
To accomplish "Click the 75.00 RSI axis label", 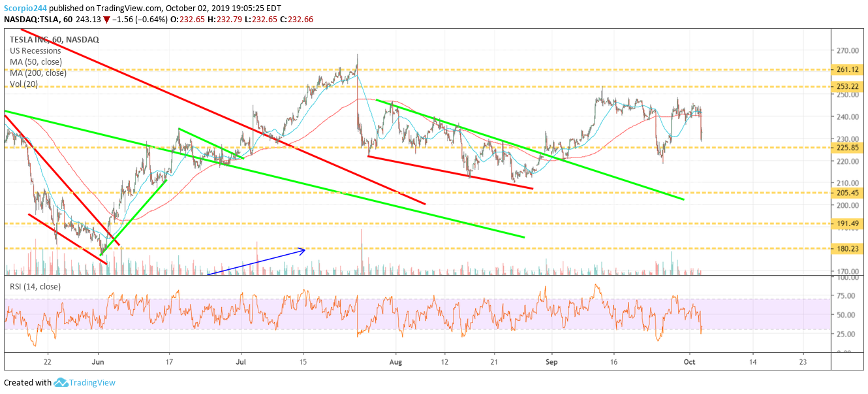I will click(x=846, y=296).
